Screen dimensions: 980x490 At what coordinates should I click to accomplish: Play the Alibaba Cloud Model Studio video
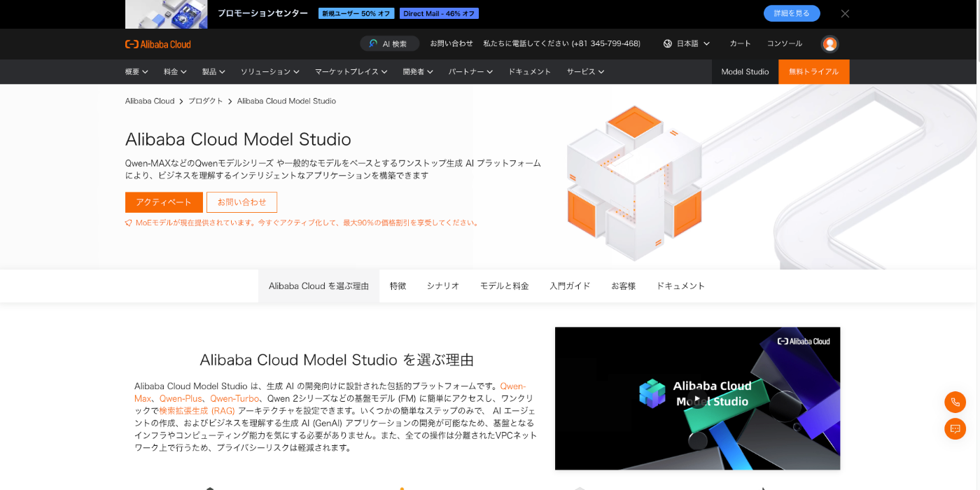[697, 398]
